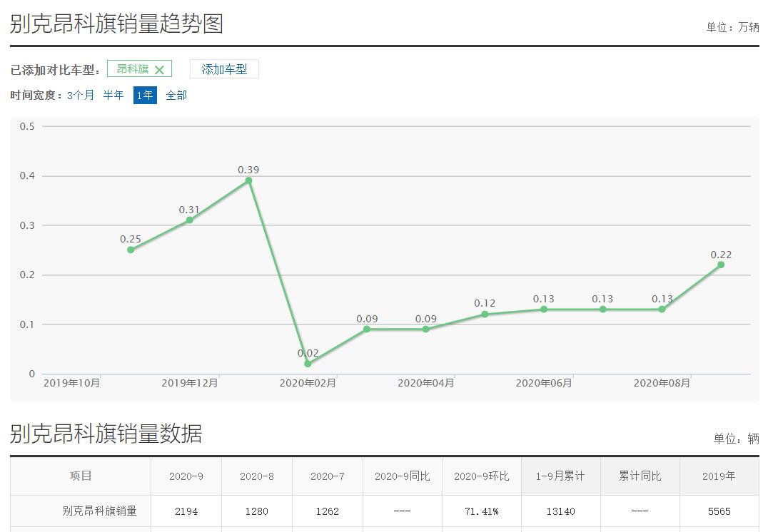This screenshot has height=532, width=763.
Task: Remove the 昂科旗 comparison model via X
Action: coord(159,70)
